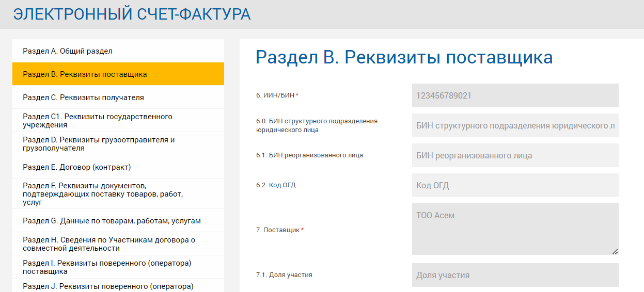Click the Раздел B. Реквизиты поставщика heading
644x292 pixels.
point(404,57)
